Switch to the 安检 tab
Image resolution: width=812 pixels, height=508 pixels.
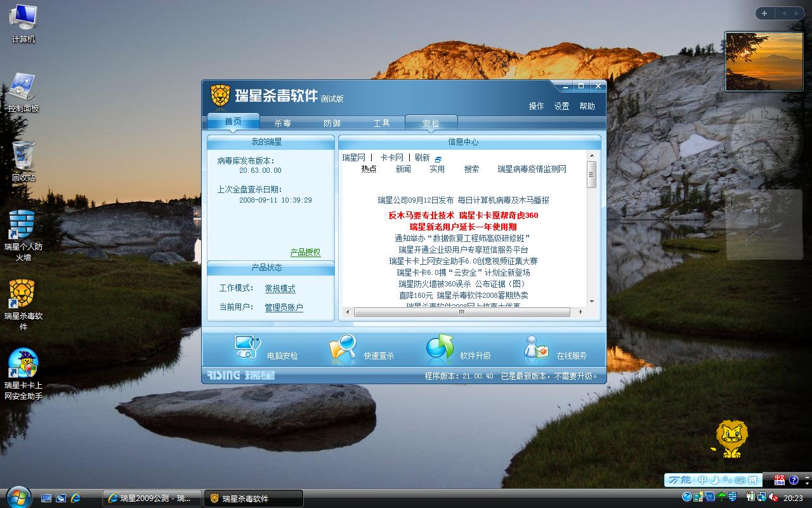click(431, 123)
